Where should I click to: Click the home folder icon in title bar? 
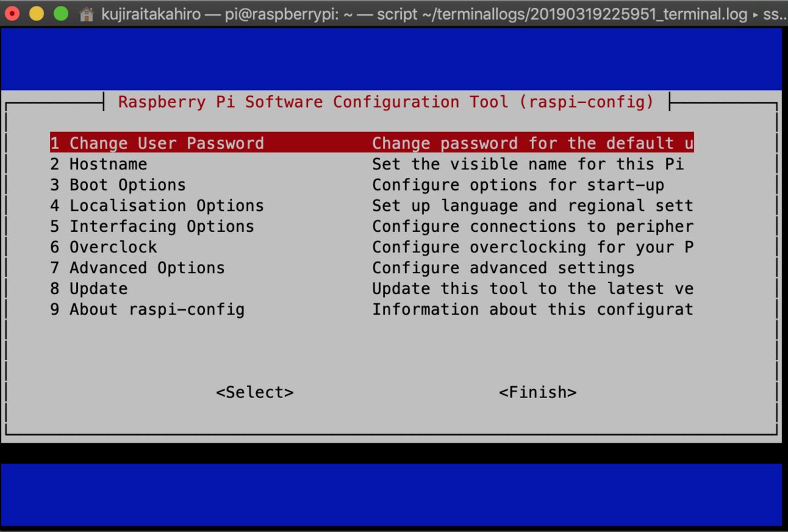(x=86, y=12)
